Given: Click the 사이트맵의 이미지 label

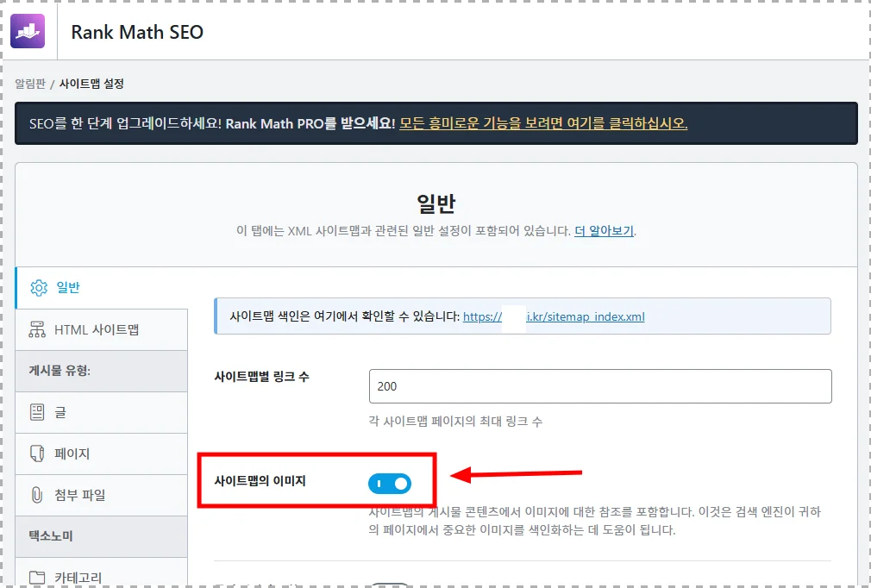Looking at the screenshot, I should 260,481.
